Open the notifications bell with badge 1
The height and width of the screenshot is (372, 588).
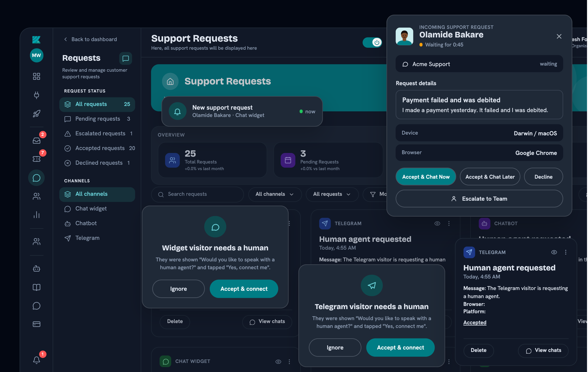pyautogui.click(x=36, y=360)
